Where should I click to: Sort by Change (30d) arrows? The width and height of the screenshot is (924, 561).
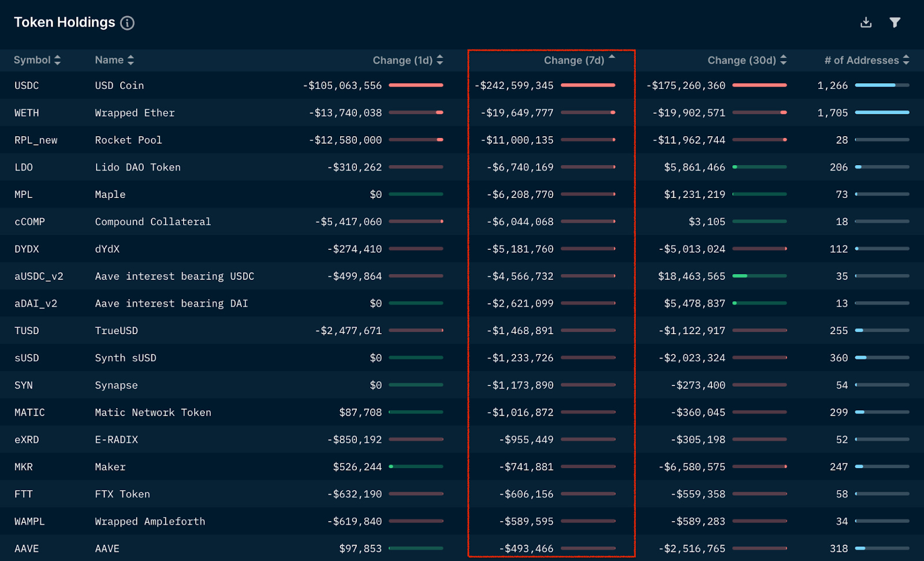[784, 60]
